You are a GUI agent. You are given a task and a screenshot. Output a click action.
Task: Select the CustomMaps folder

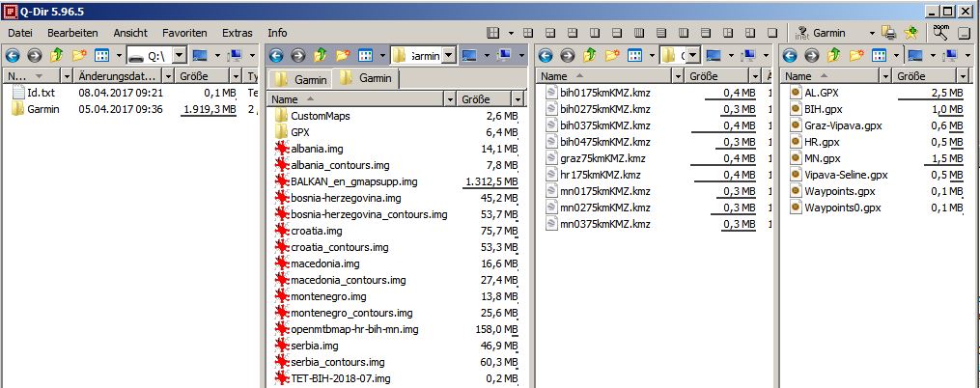tap(320, 116)
